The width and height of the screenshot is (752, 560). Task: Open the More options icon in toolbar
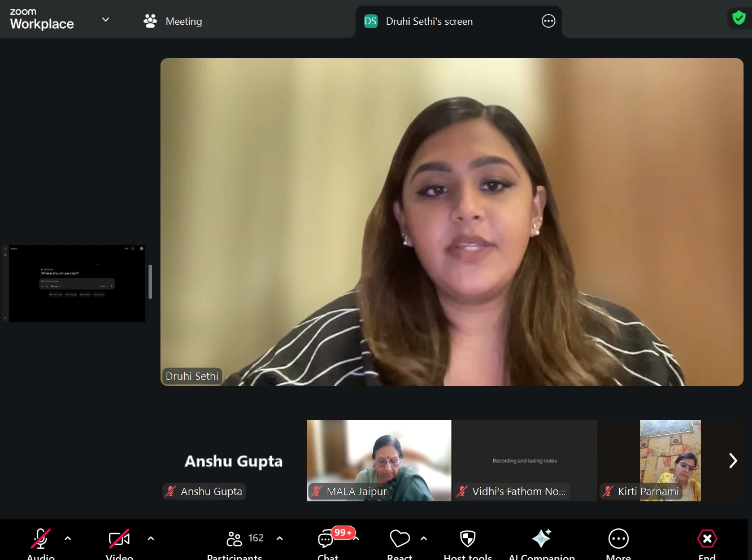click(x=618, y=539)
